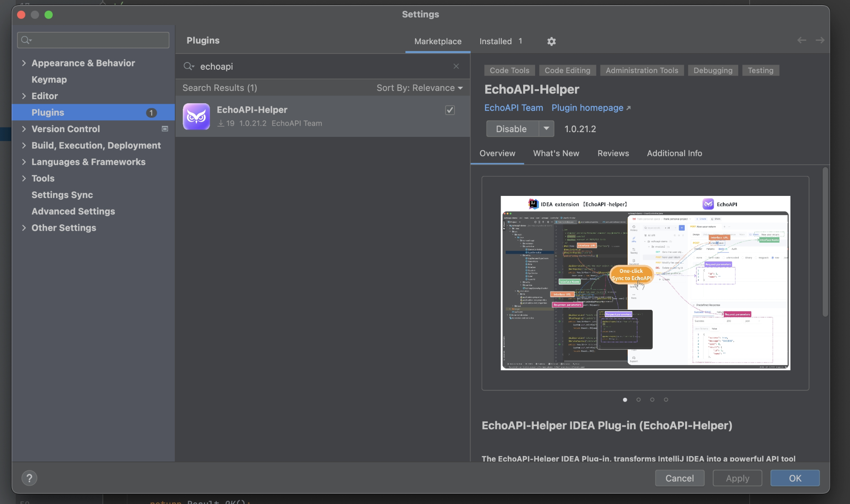Open the EchoAPI Team vendor link
The width and height of the screenshot is (850, 504).
tap(513, 108)
